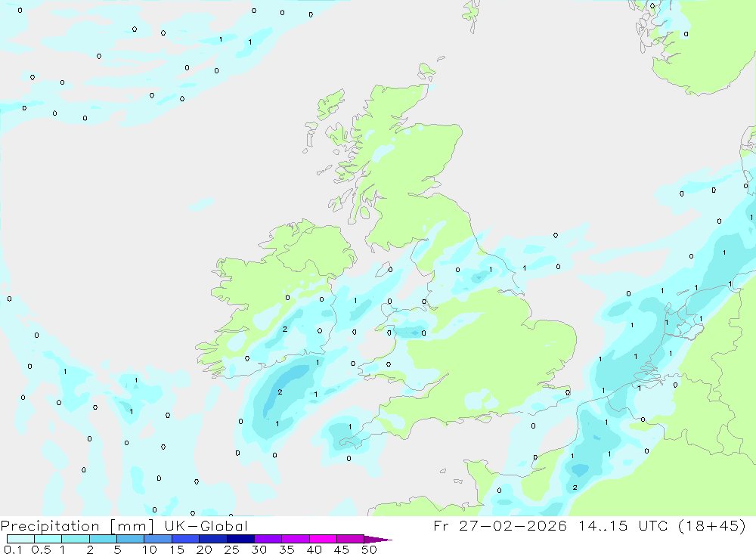
Task: Click the date 'Fr 27-02-2026' text
Action: [x=500, y=525]
